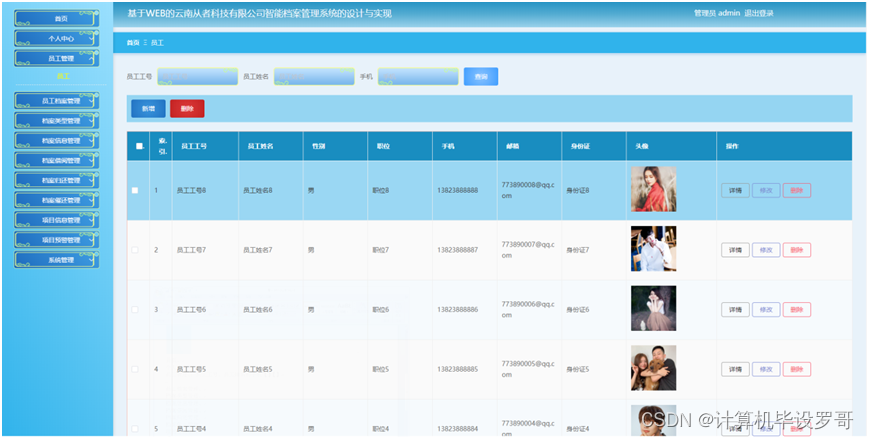Focus the 手机 search field

pos(418,76)
